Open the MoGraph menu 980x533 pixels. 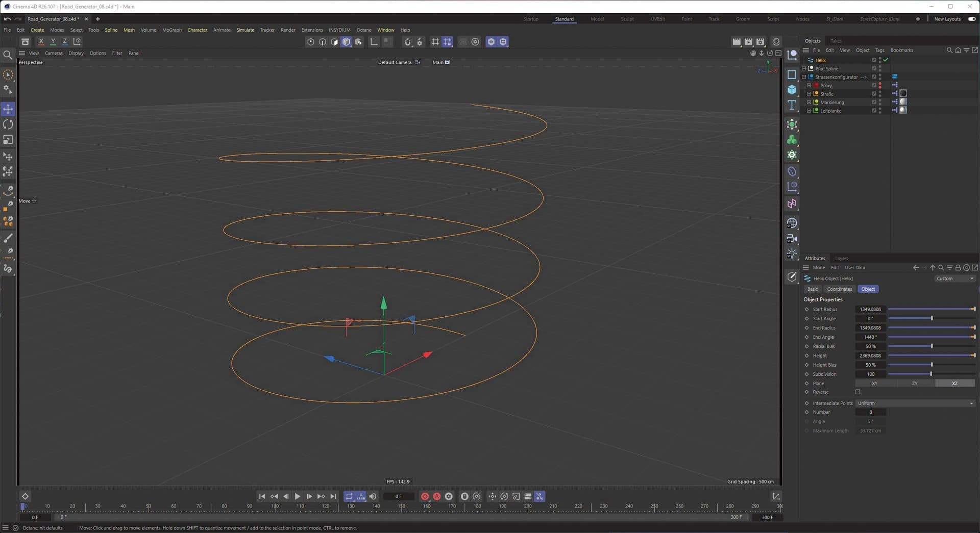172,30
